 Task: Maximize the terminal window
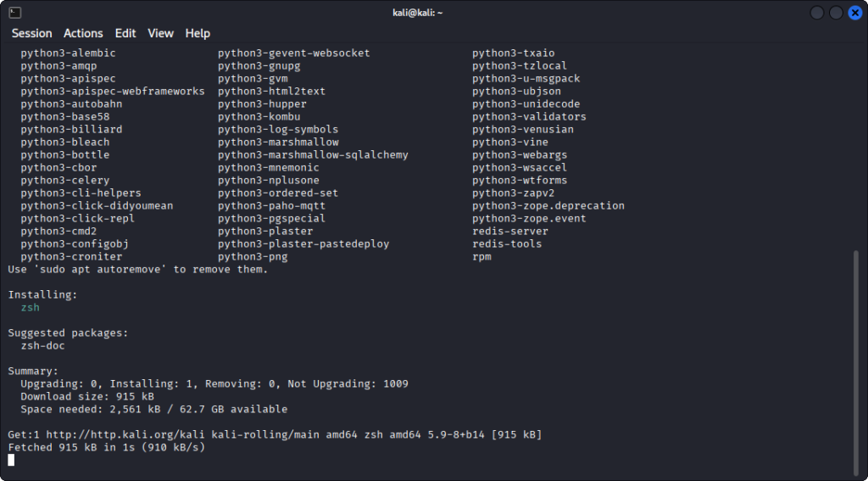pyautogui.click(x=836, y=13)
